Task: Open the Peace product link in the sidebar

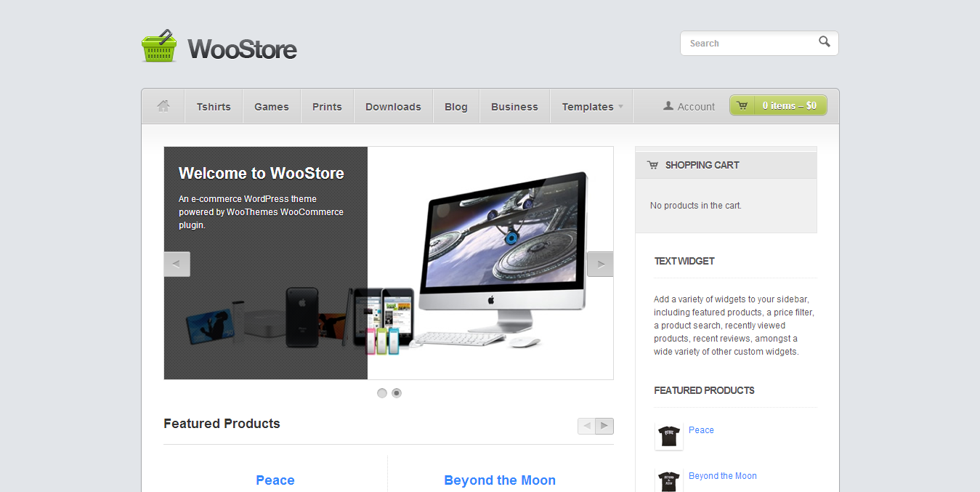Action: tap(700, 430)
